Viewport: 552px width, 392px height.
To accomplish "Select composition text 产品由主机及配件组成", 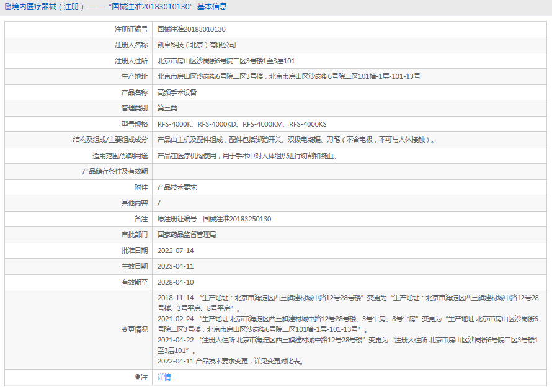I will pyautogui.click(x=296, y=140).
